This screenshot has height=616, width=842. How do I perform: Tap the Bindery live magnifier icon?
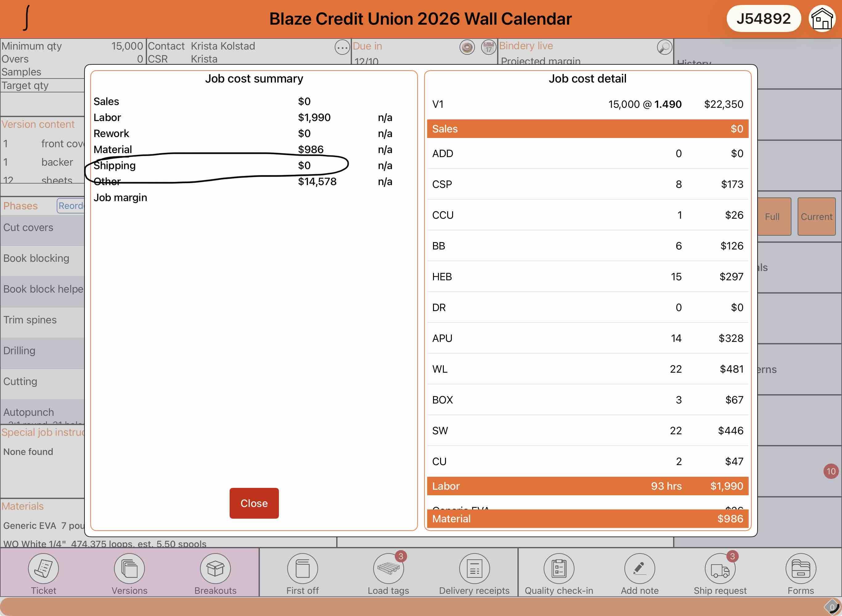point(664,47)
